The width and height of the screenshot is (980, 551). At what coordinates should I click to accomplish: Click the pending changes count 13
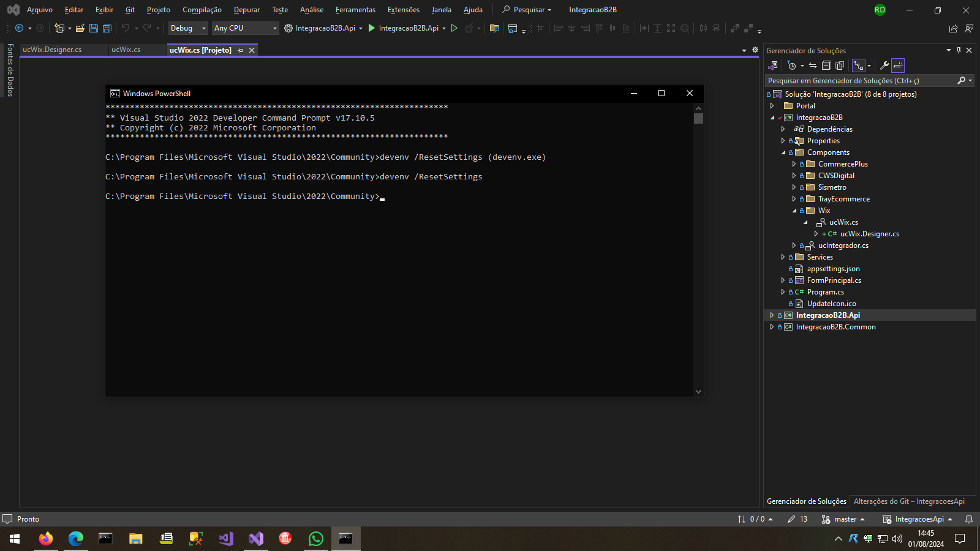(798, 519)
